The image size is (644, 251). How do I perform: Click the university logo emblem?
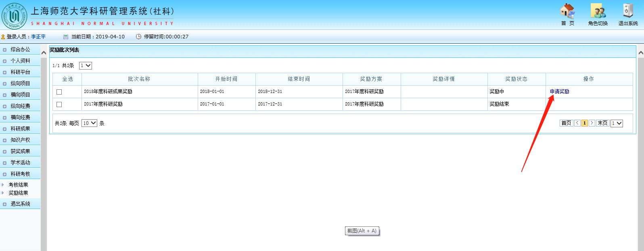15,16
